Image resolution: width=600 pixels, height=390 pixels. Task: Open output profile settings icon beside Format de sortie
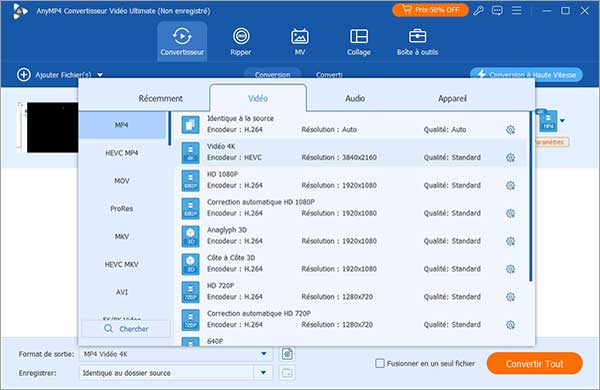pyautogui.click(x=287, y=354)
